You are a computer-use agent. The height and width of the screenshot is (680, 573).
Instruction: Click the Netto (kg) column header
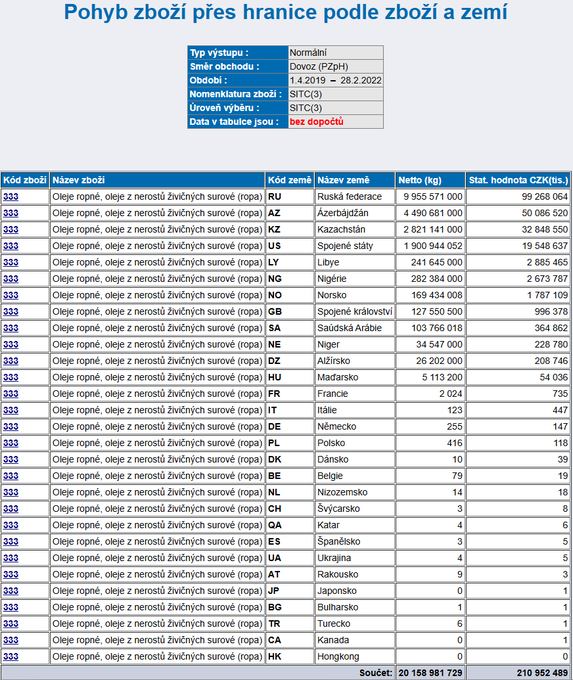[430, 180]
